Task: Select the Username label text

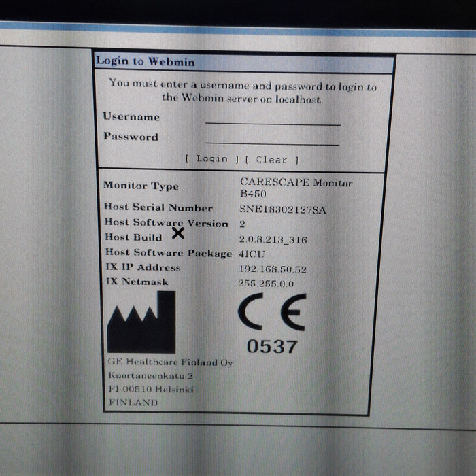Action: 131,116
